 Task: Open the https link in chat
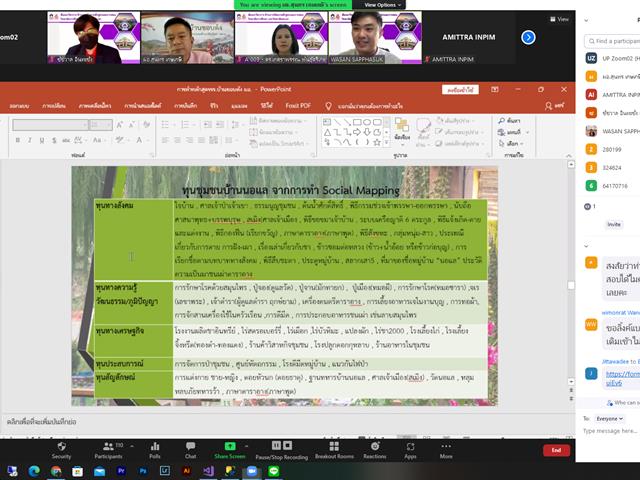click(x=623, y=378)
